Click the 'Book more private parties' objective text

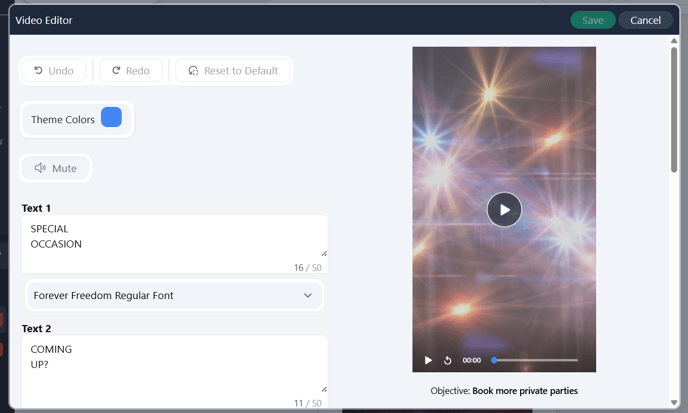[x=525, y=391]
